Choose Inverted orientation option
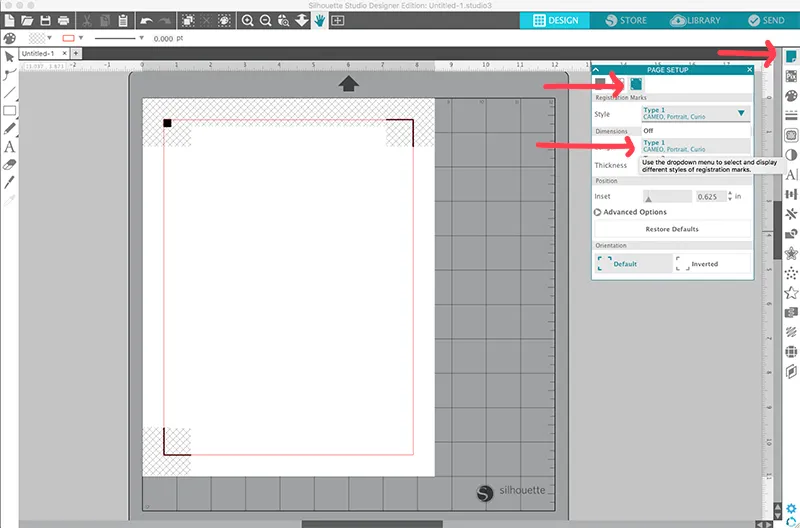The image size is (800, 528). [x=712, y=263]
